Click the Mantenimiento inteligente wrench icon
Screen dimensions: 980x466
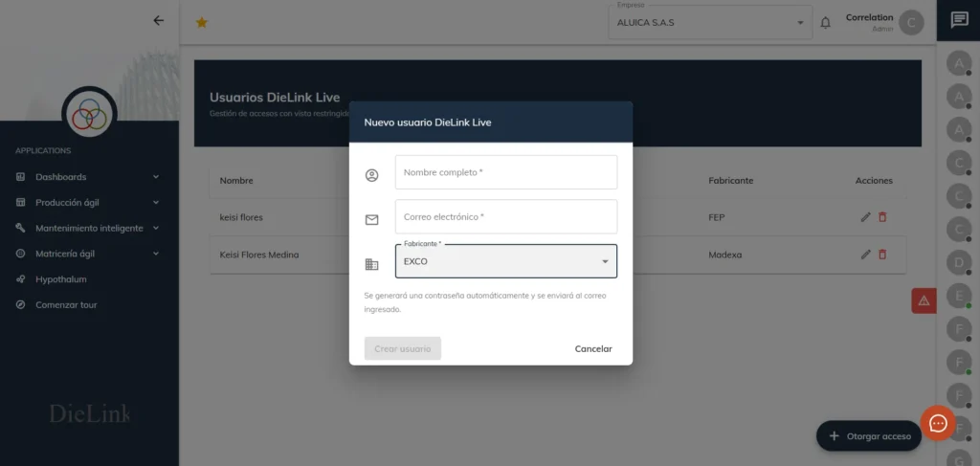(x=21, y=228)
